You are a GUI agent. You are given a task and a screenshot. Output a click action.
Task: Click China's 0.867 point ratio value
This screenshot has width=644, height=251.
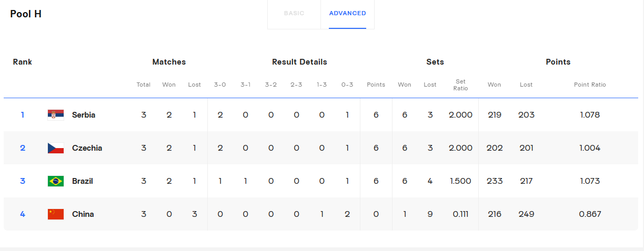coord(590,214)
